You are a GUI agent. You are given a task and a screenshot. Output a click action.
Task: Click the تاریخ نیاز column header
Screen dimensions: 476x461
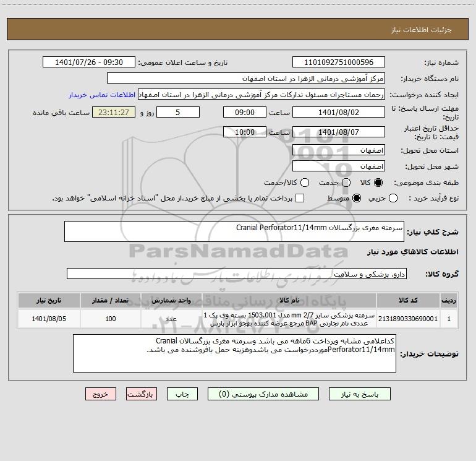(x=49, y=300)
